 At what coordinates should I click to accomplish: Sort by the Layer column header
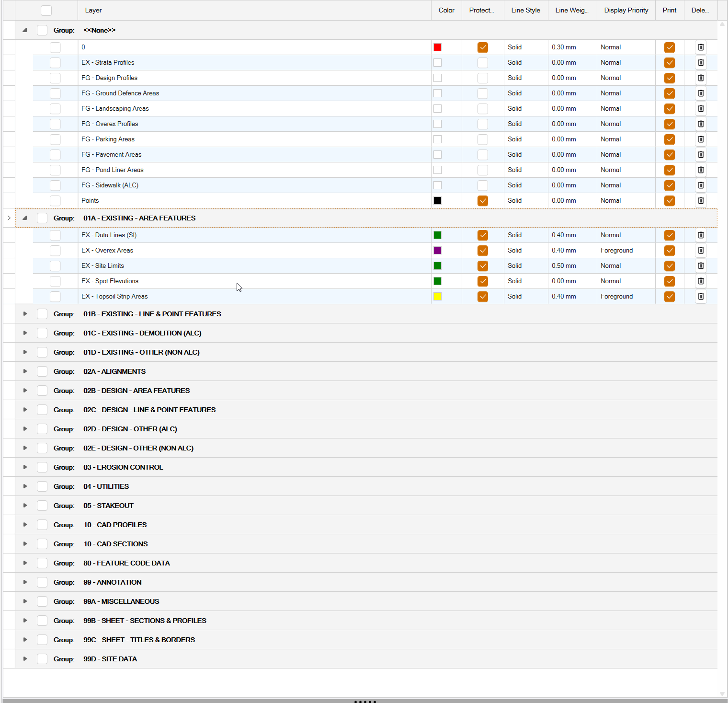[93, 10]
